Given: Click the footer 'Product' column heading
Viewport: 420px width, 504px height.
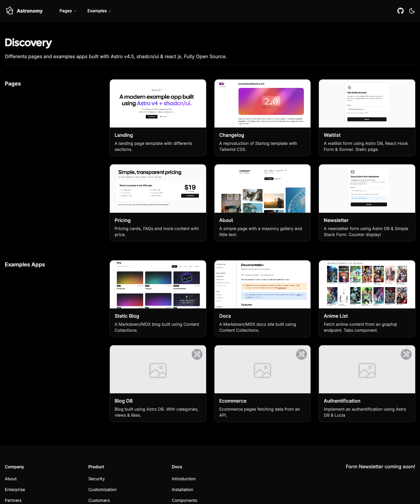Looking at the screenshot, I should (96, 467).
